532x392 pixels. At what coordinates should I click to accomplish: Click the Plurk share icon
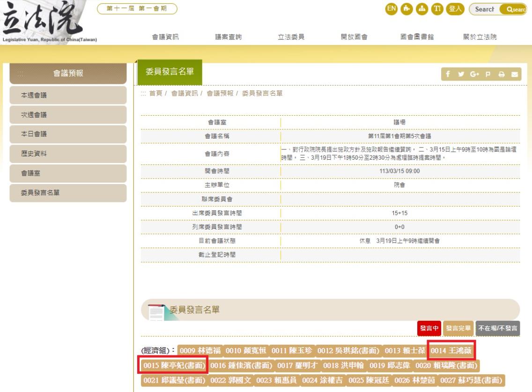coord(487,74)
